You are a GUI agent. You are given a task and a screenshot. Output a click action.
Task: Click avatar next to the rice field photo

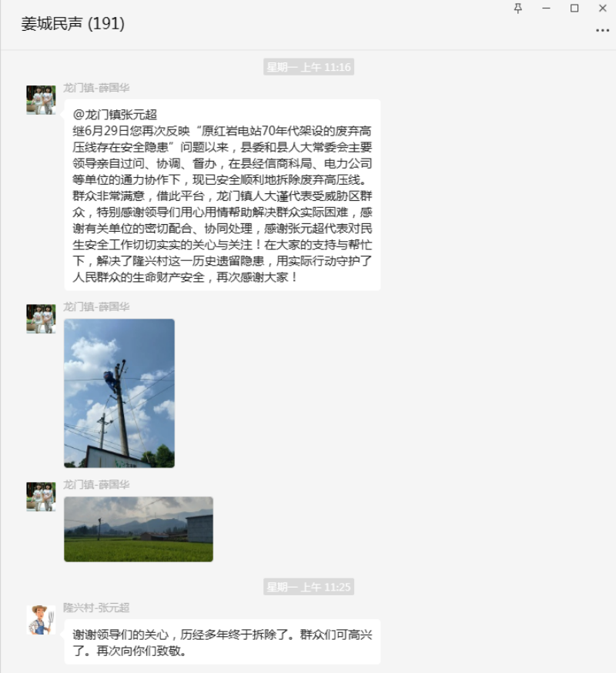(x=41, y=496)
